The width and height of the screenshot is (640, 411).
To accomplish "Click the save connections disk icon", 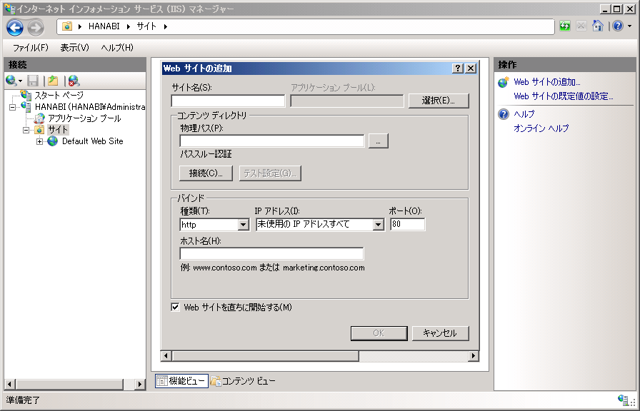I will [33, 80].
